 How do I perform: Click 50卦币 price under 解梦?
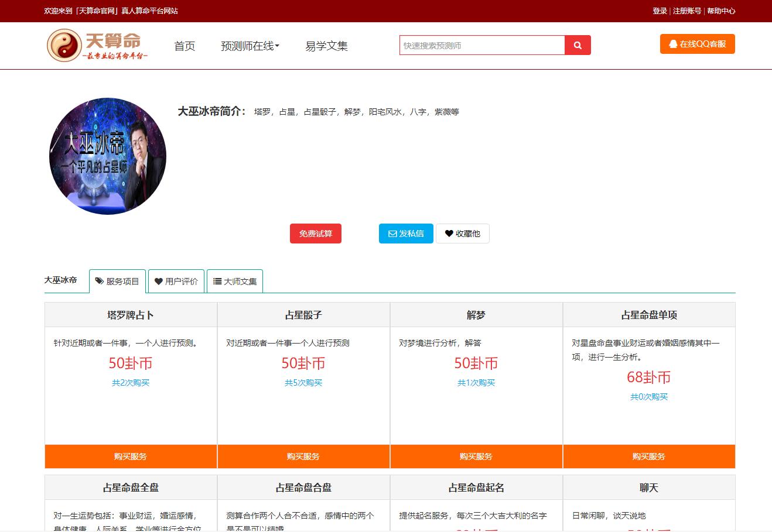point(476,363)
